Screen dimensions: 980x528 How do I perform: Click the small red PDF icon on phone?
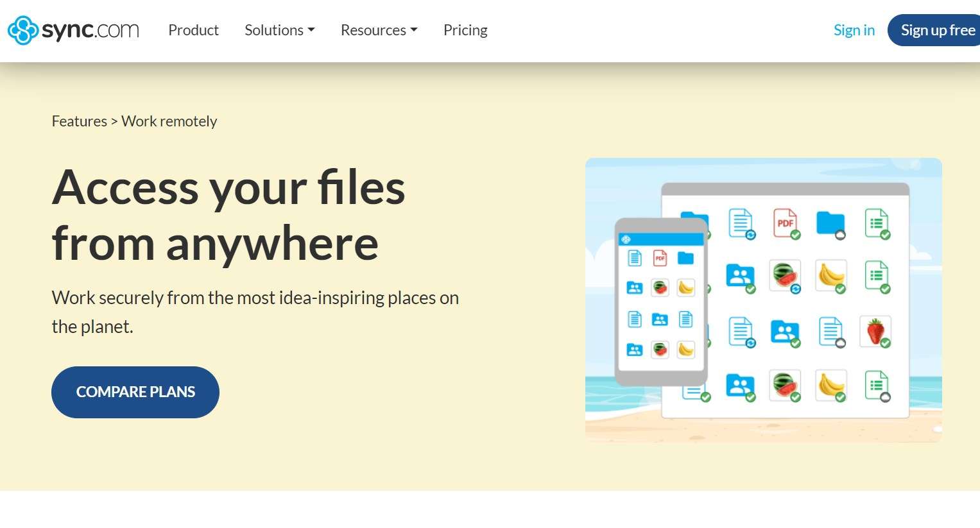[660, 258]
